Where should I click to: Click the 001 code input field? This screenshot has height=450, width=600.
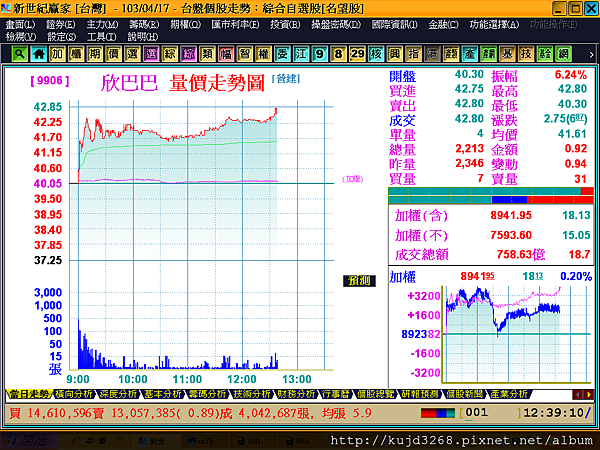pyautogui.click(x=490, y=413)
